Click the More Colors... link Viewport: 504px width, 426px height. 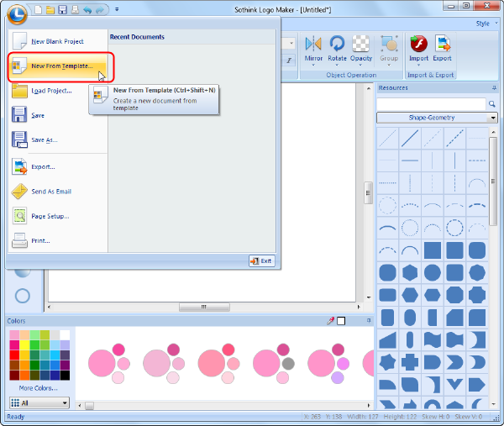pos(39,388)
